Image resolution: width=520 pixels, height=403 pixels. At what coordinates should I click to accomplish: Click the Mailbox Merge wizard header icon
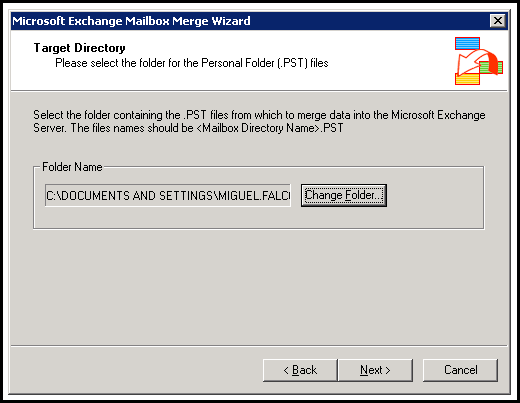click(479, 61)
